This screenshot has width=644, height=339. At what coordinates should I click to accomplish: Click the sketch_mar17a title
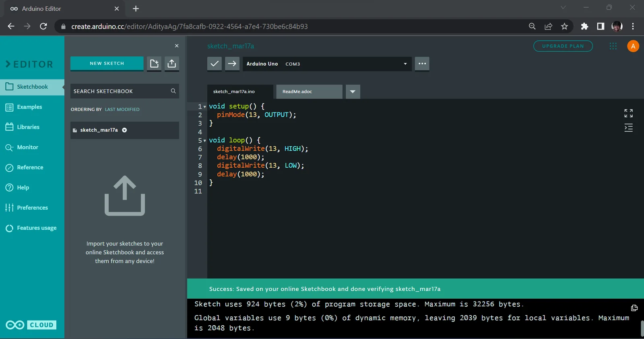pyautogui.click(x=231, y=46)
